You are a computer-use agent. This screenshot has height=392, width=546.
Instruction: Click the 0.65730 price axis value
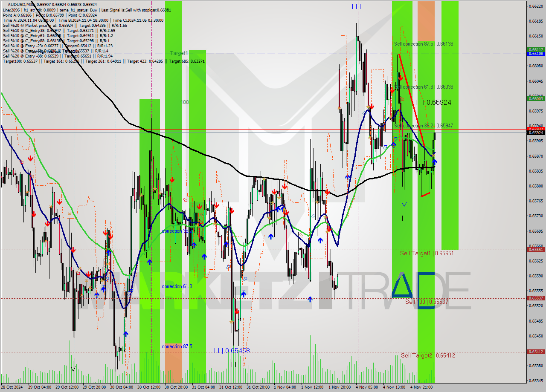(x=536, y=216)
